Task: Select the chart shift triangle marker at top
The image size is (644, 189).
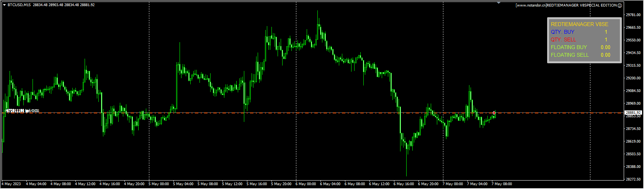Action: pos(499,3)
